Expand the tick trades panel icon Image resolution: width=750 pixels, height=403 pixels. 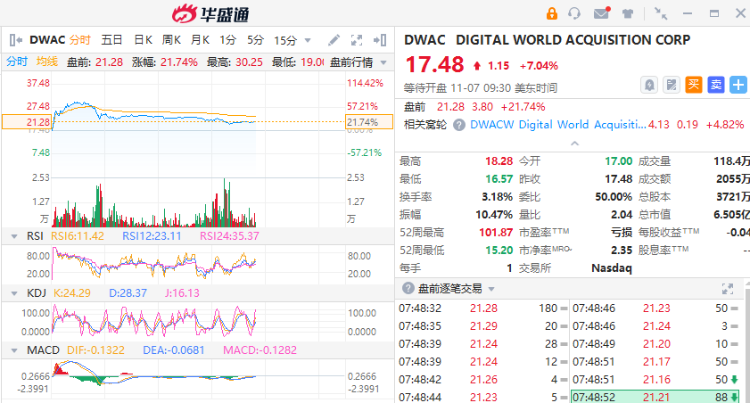pos(728,288)
